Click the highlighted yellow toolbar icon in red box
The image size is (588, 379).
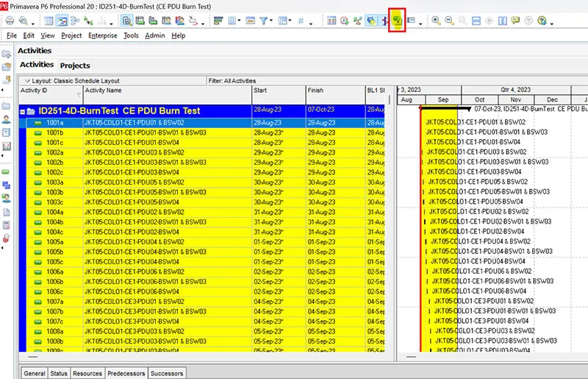tap(398, 21)
